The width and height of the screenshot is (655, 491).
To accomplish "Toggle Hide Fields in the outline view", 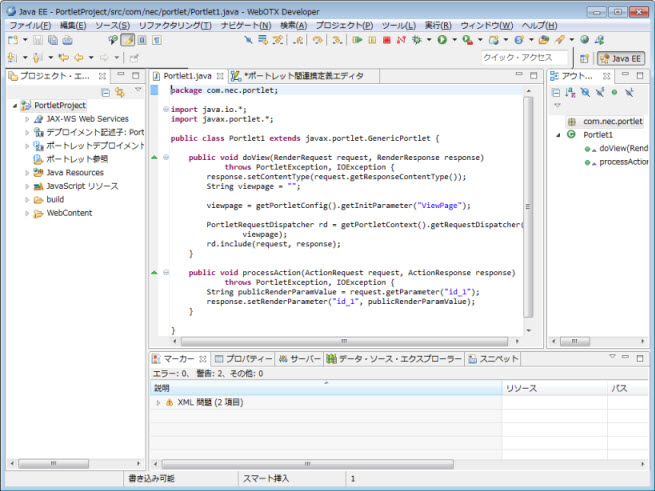I will (585, 91).
